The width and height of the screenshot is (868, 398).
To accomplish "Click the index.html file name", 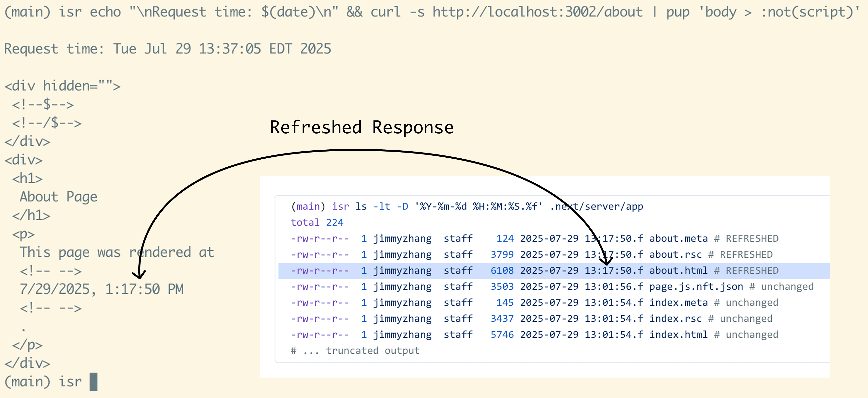I will click(x=678, y=334).
